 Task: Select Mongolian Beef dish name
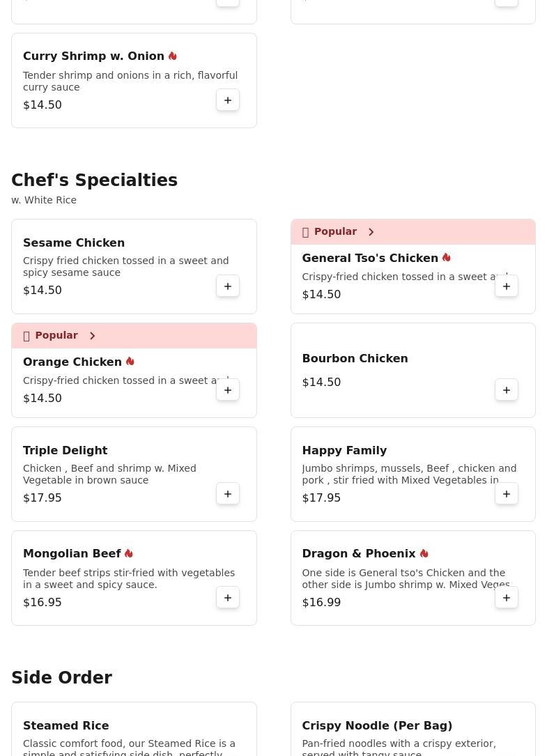[72, 553]
